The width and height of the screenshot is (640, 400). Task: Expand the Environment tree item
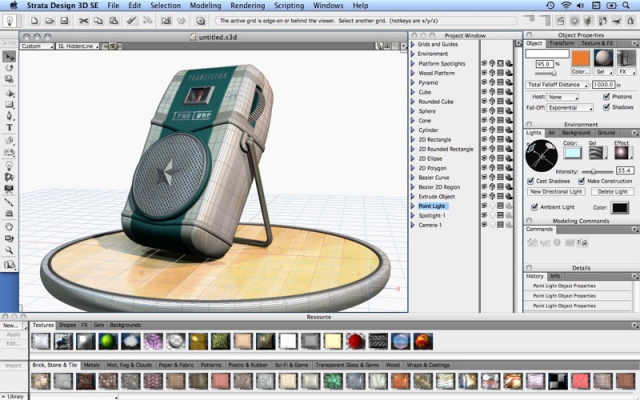point(413,53)
